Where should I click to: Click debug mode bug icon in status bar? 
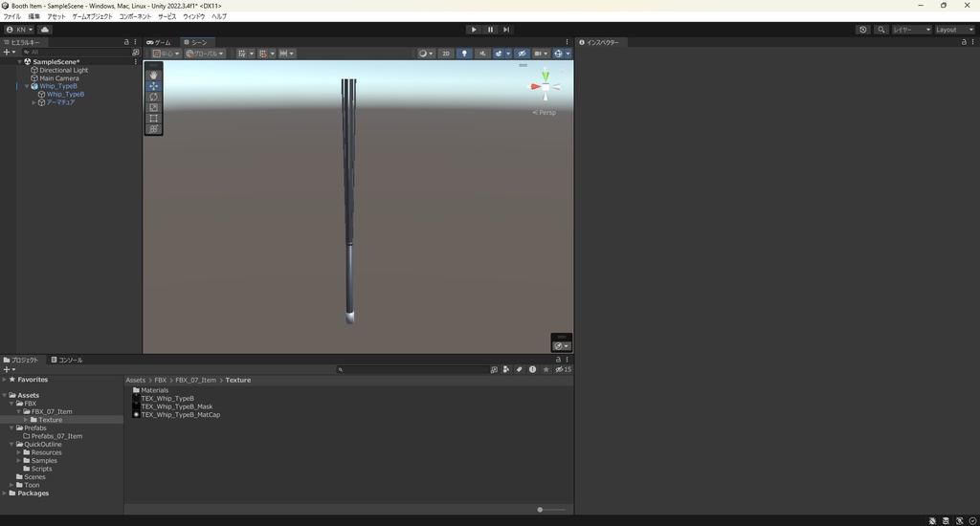(932, 520)
